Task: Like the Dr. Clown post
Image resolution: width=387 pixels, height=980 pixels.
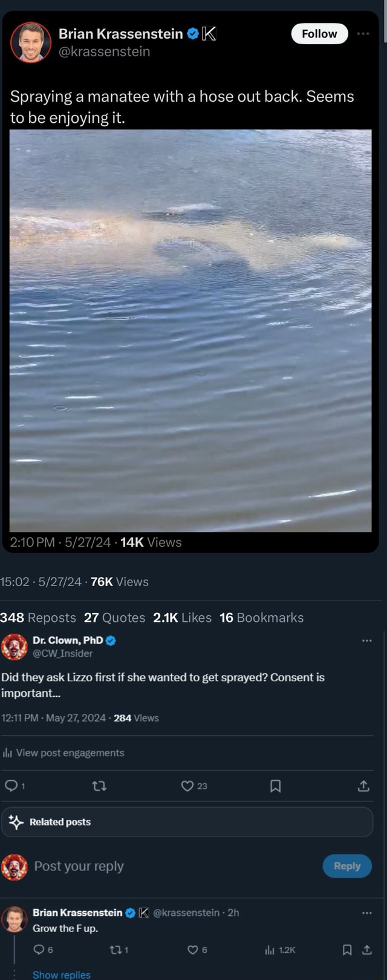Action: (x=187, y=786)
